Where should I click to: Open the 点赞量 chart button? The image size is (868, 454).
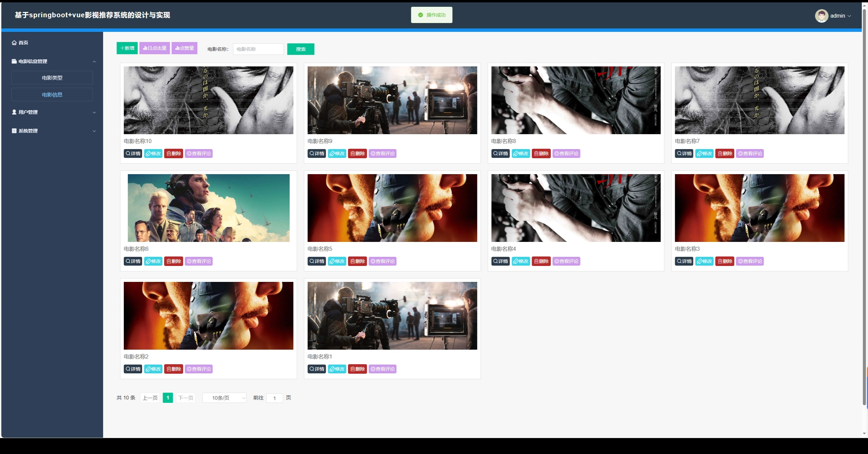pos(184,48)
